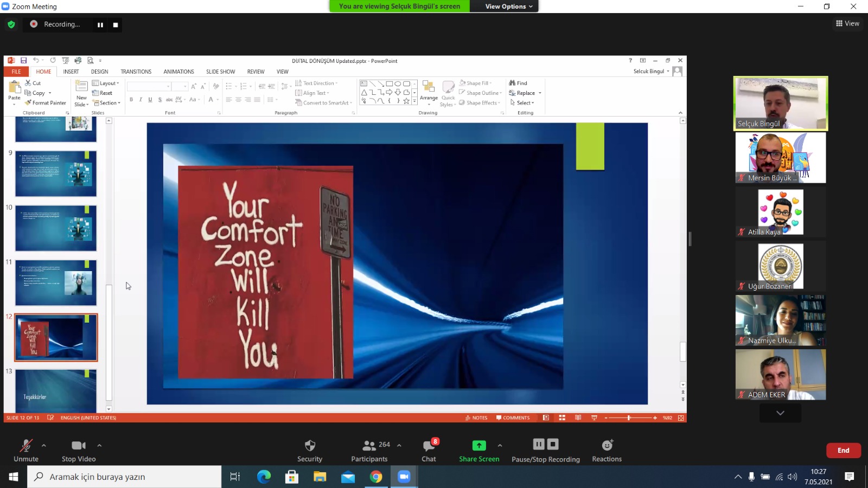Click the encryption shield icon
The height and width of the screenshot is (488, 868).
(x=11, y=24)
